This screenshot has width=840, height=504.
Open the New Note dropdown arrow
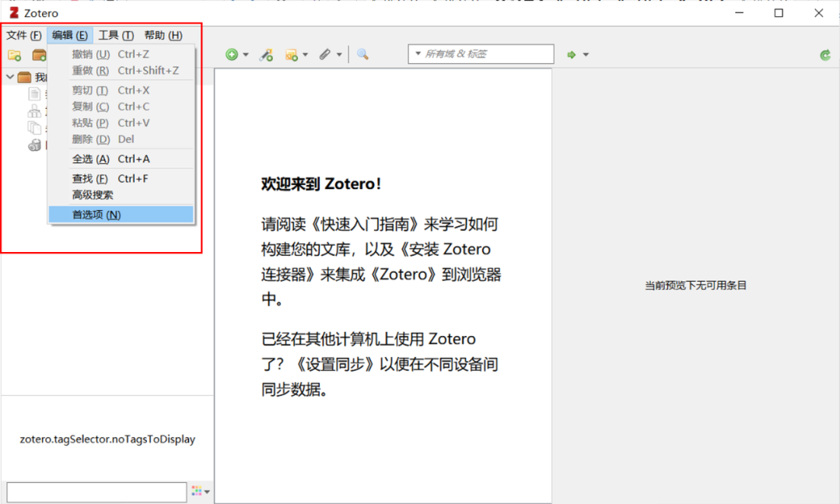click(306, 54)
